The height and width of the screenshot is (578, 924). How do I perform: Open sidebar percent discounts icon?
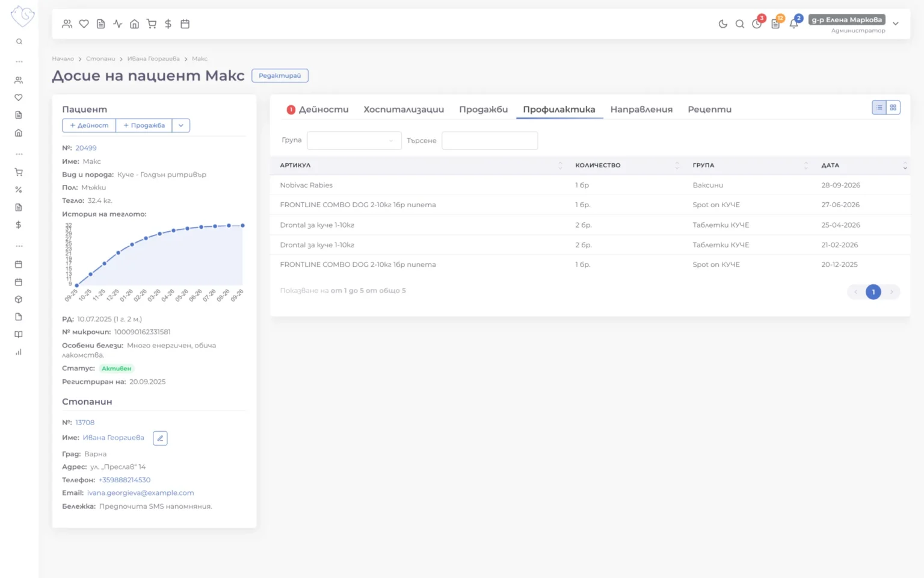(19, 190)
